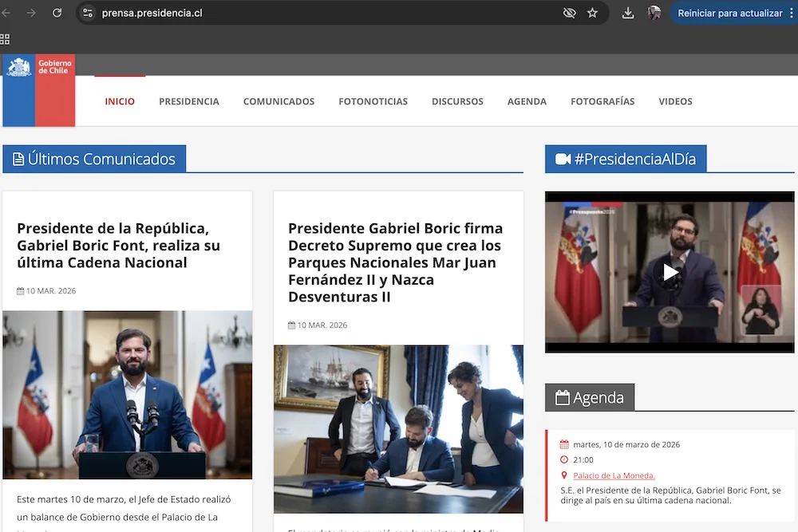The height and width of the screenshot is (532, 798).
Task: Reload the page with the refresh icon
Action: coord(56,13)
